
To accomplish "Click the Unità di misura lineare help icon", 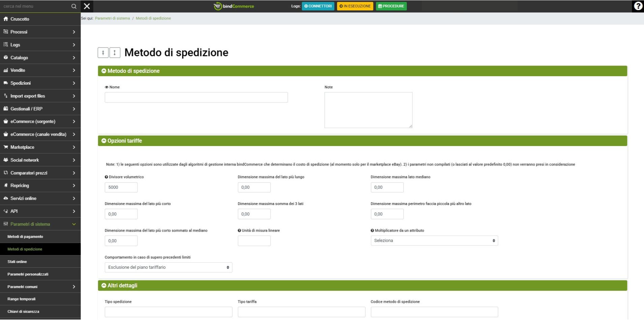I will click(239, 231).
